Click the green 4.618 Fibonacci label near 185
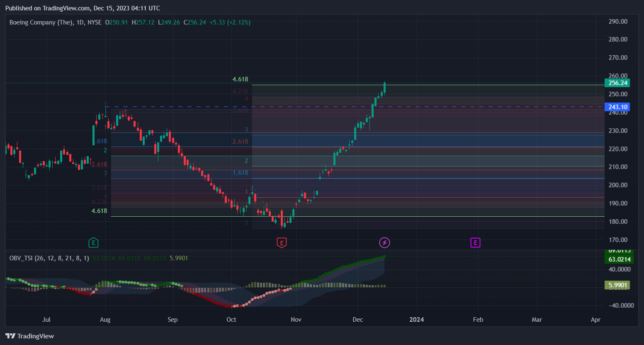644x345 pixels. [99, 211]
